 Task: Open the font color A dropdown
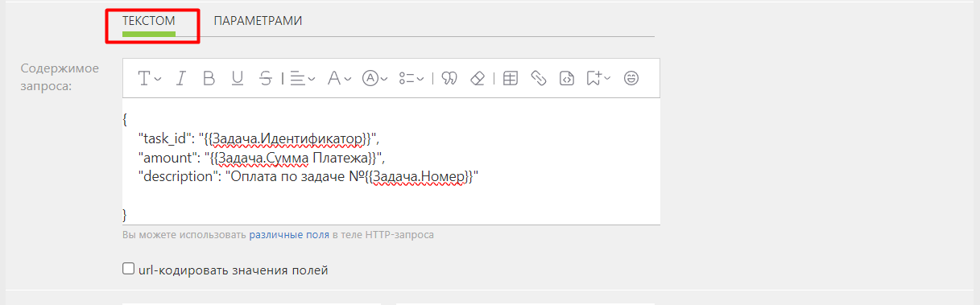[x=340, y=78]
